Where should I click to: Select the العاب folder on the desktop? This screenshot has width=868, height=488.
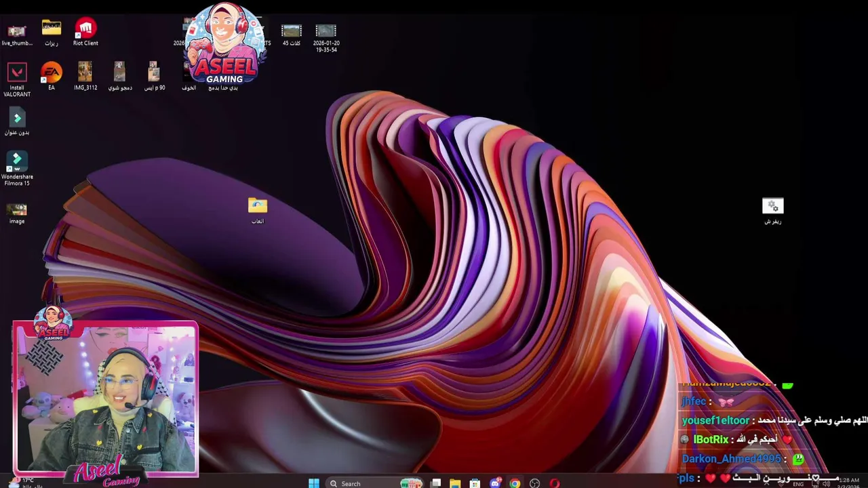(258, 211)
